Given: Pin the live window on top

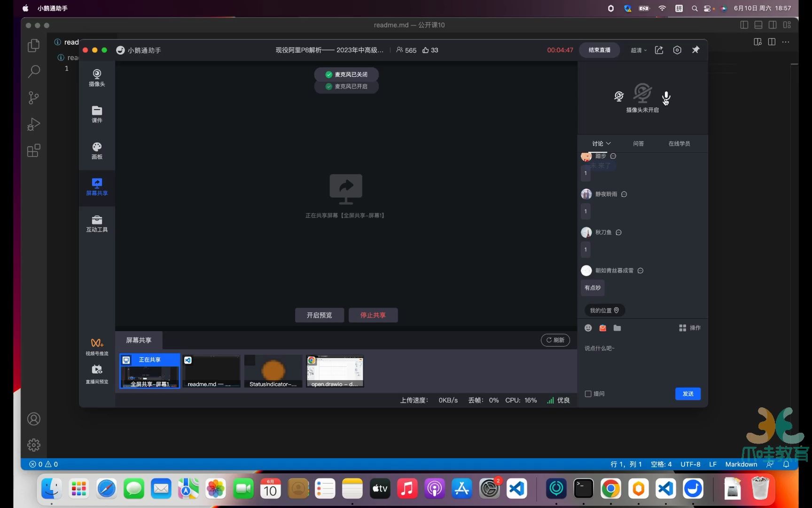Looking at the screenshot, I should point(695,50).
